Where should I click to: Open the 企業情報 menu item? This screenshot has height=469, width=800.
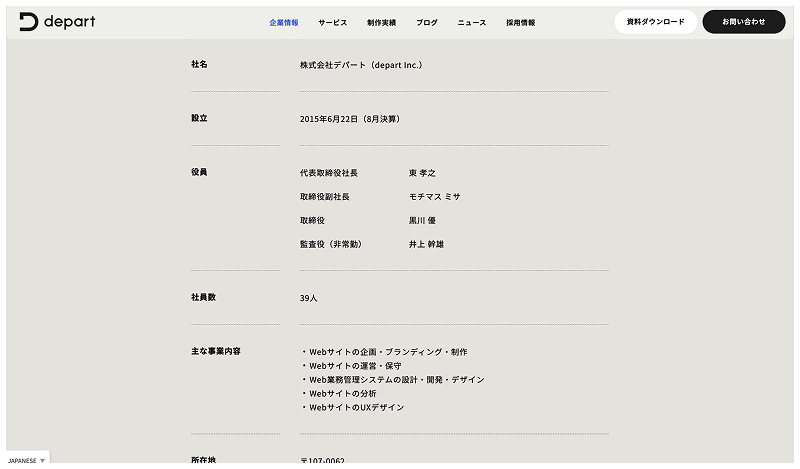click(x=284, y=22)
